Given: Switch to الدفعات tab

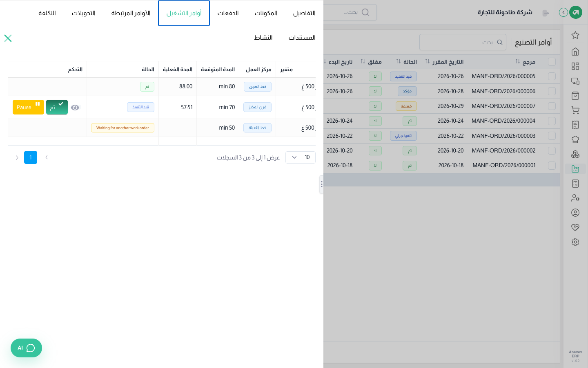Looking at the screenshot, I should [228, 13].
